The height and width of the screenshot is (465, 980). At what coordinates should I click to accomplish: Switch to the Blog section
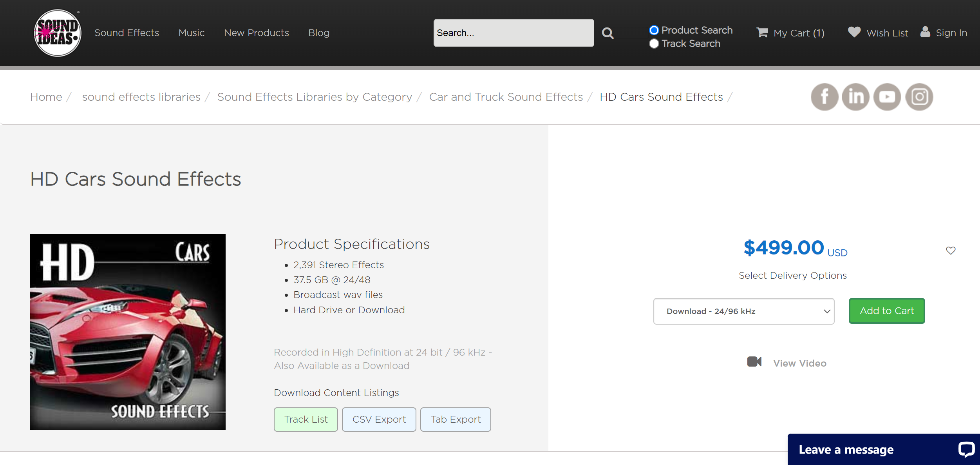(318, 33)
